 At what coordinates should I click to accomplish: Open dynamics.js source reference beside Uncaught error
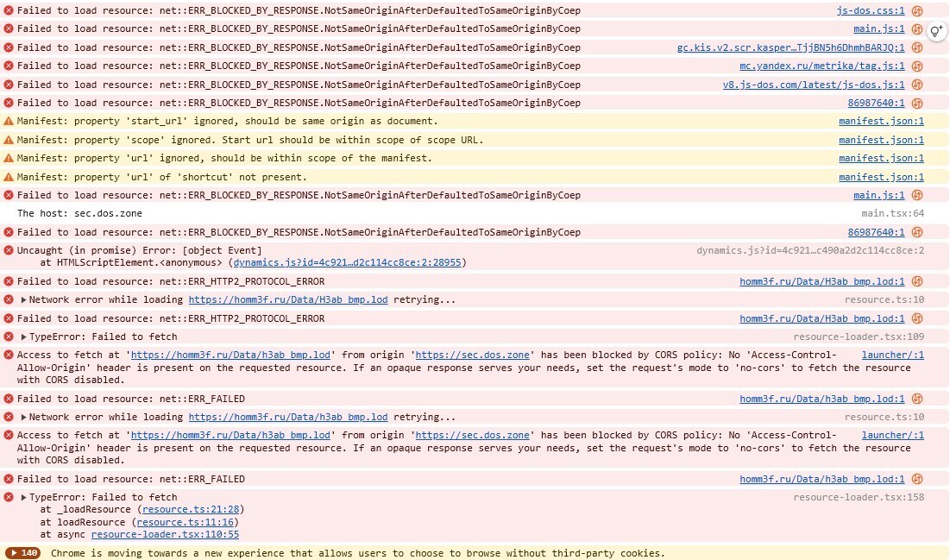click(810, 250)
